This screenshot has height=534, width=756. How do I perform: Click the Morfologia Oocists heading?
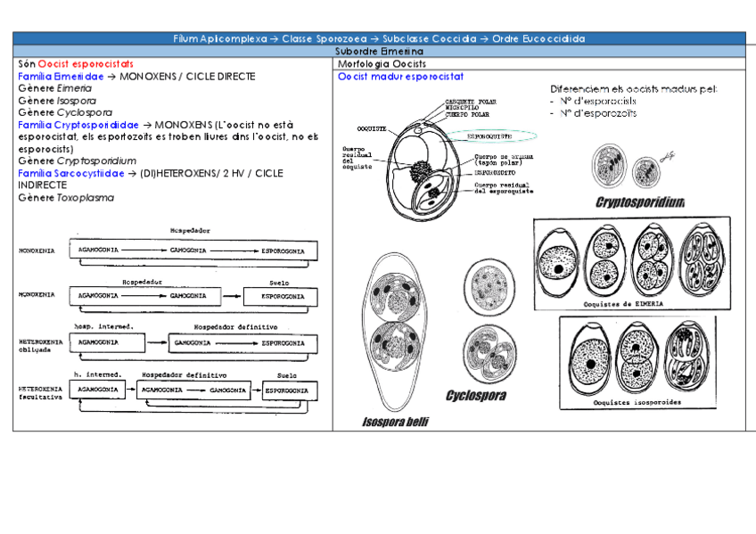(382, 64)
